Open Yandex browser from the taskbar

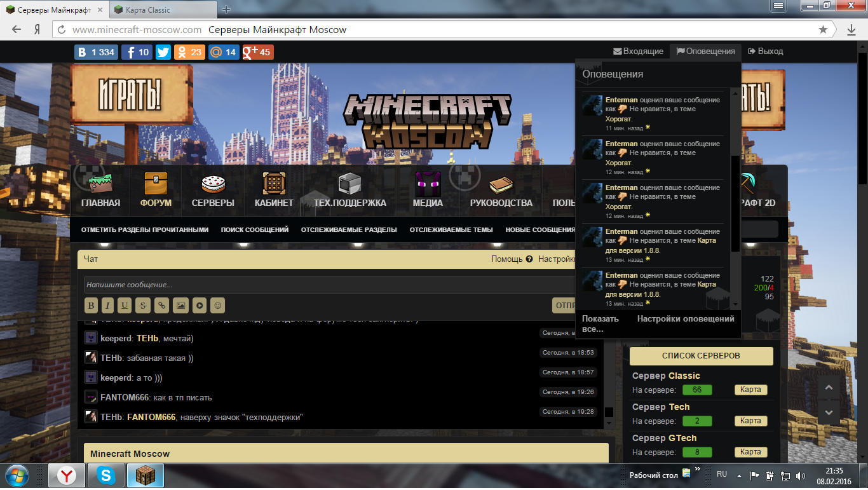click(67, 475)
